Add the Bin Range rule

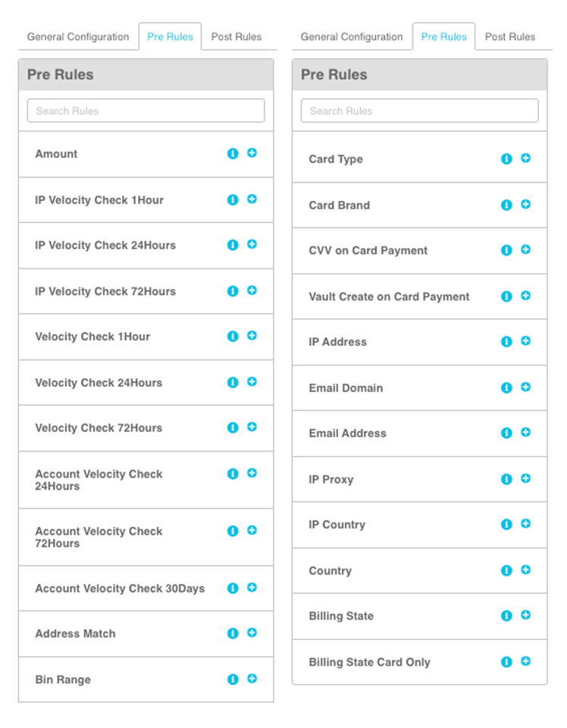(x=252, y=679)
